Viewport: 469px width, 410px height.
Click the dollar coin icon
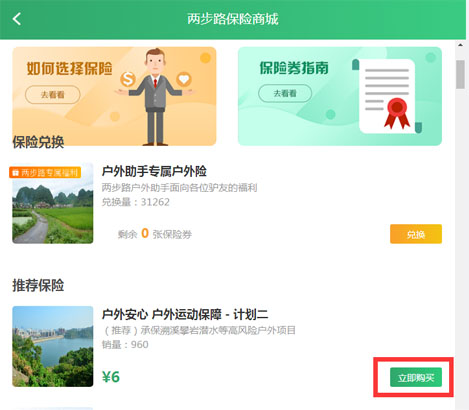pyautogui.click(x=128, y=79)
